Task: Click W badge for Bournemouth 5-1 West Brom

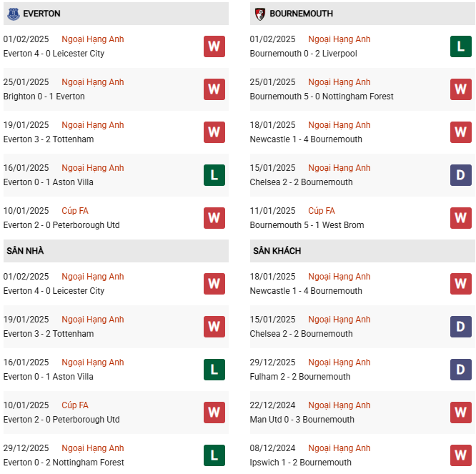Action: [460, 218]
